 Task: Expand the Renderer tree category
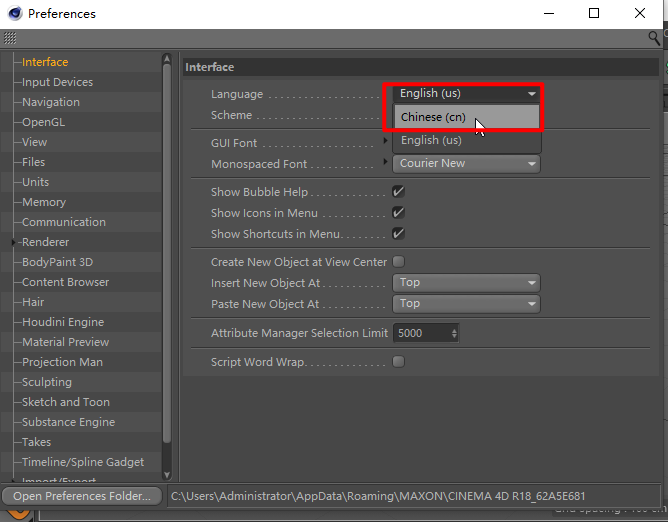pos(14,242)
